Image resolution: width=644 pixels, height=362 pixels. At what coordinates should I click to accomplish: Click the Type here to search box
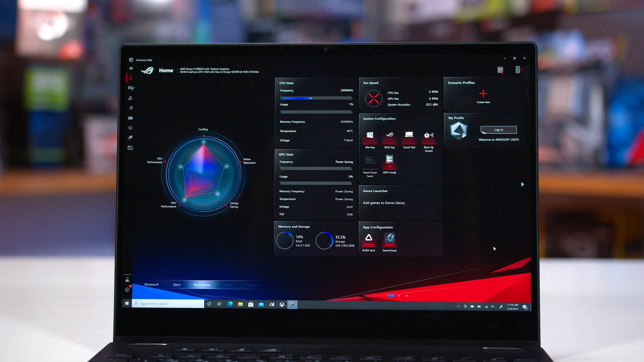168,304
